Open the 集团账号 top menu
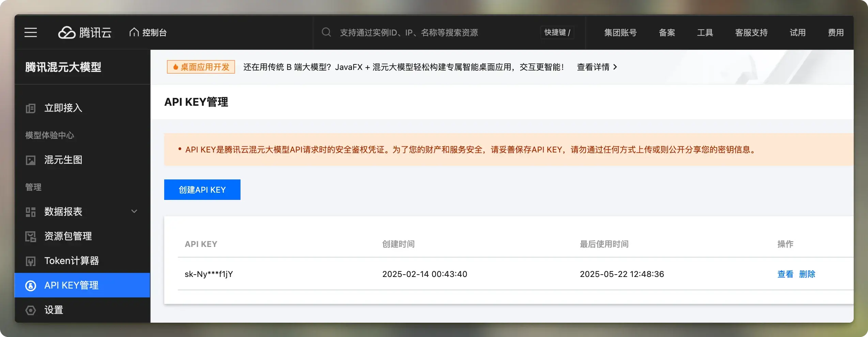Image resolution: width=868 pixels, height=337 pixels. tap(620, 32)
